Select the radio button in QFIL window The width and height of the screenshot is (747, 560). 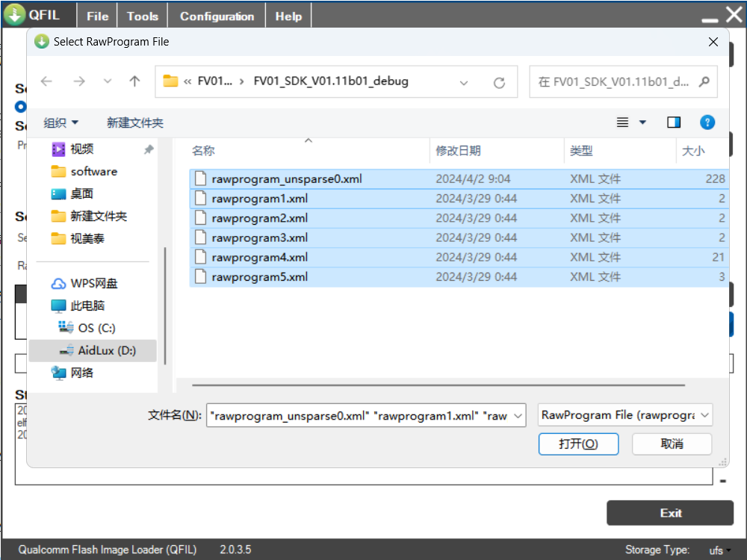(20, 107)
